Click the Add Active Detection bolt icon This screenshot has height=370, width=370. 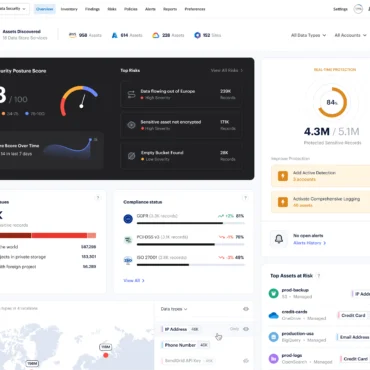[283, 176]
